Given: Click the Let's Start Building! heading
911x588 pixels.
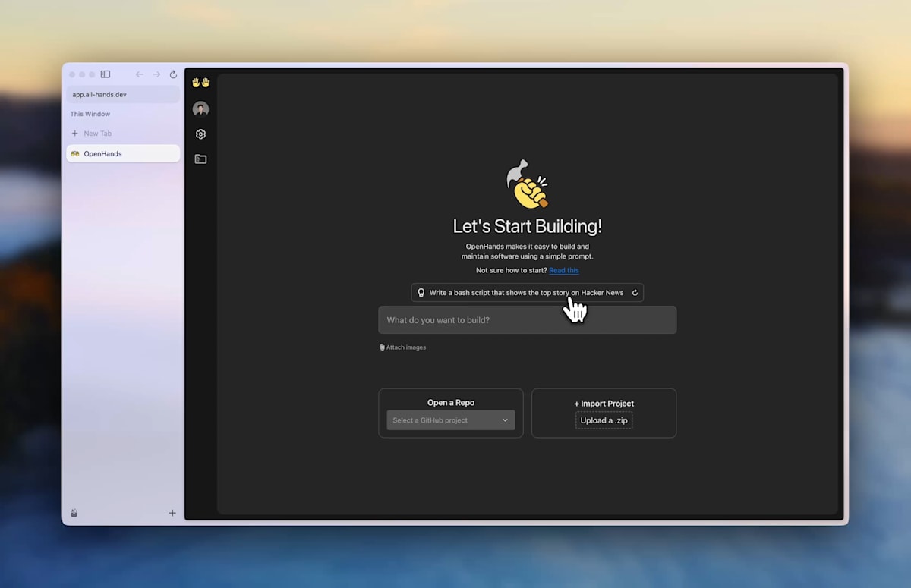Looking at the screenshot, I should [x=528, y=226].
